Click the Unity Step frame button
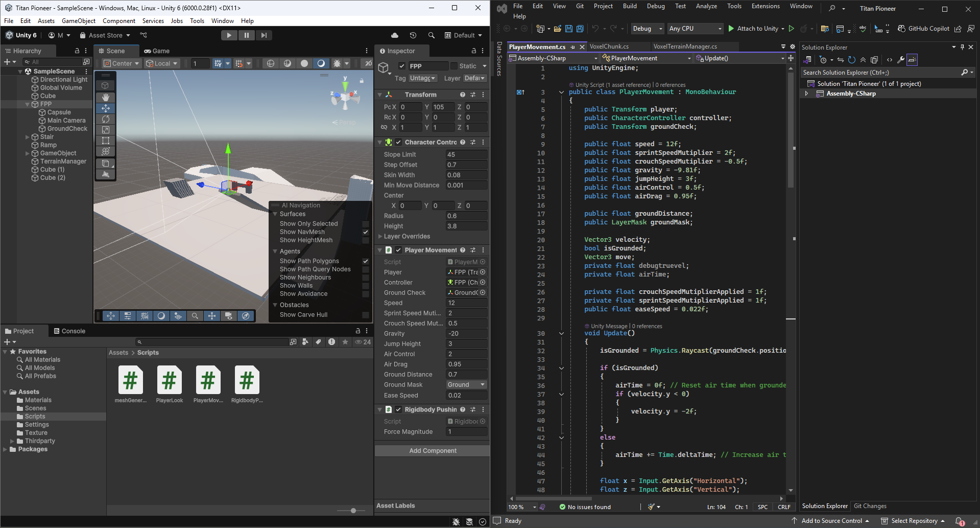 pyautogui.click(x=264, y=35)
